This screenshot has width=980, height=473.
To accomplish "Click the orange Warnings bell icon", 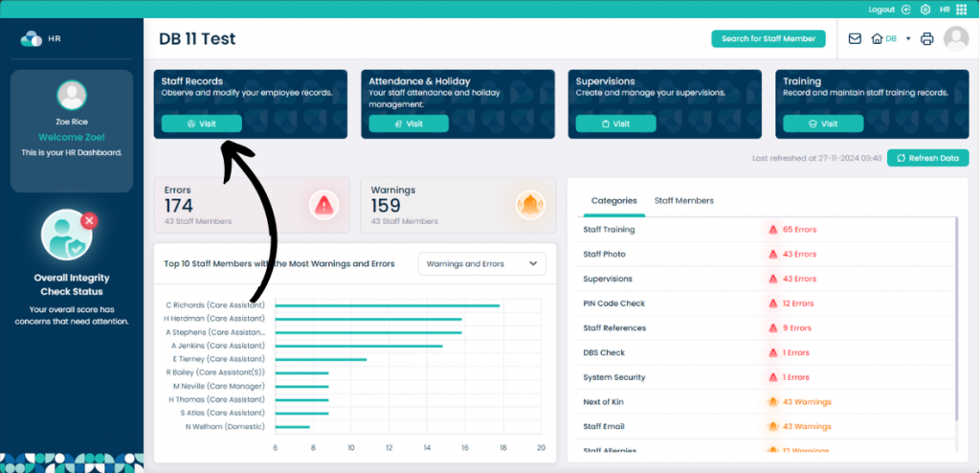I will 530,205.
